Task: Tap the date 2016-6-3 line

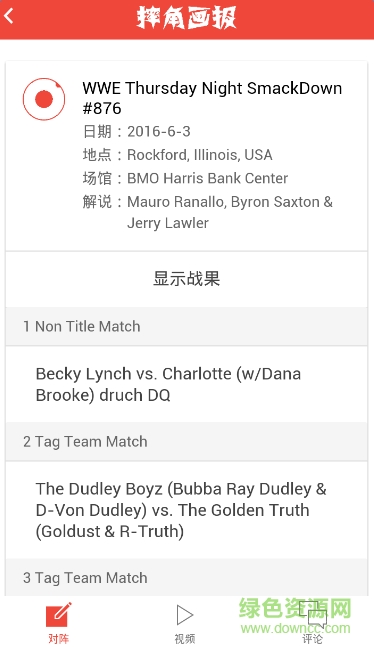Action: [137, 132]
